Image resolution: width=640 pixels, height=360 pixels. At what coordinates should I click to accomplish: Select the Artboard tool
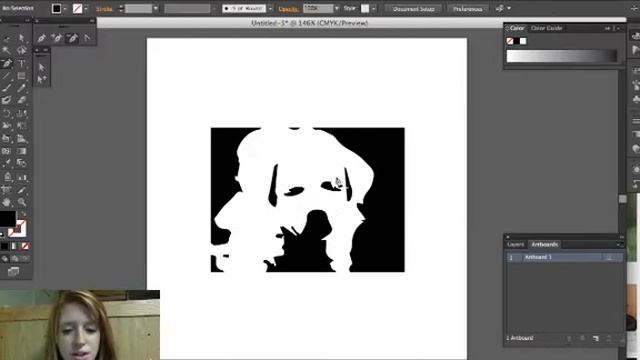(x=7, y=189)
